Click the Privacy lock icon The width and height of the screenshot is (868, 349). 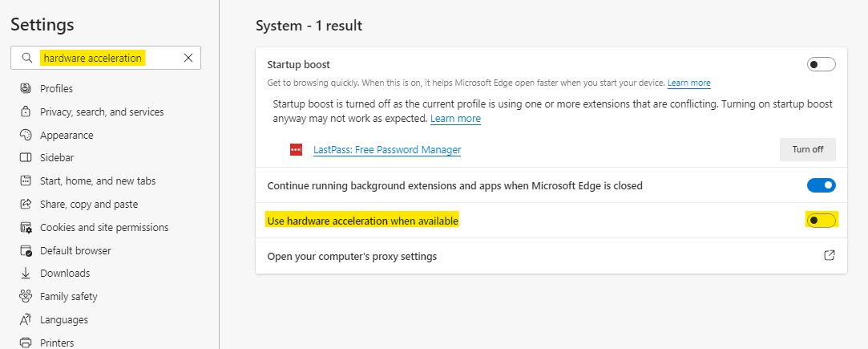point(26,112)
